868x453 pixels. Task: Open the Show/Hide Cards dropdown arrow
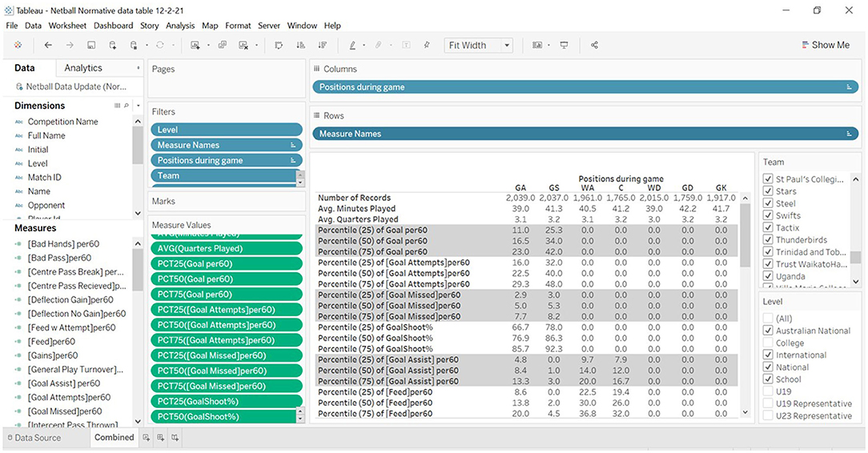coord(549,46)
